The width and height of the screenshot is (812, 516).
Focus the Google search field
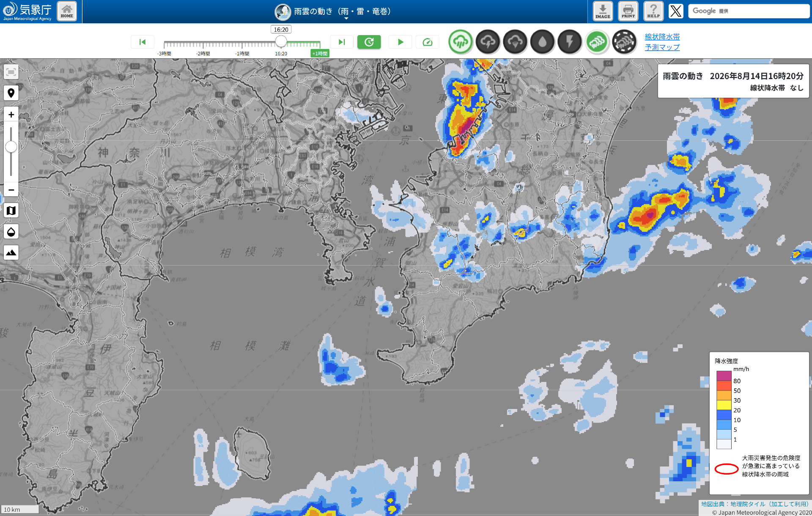coord(749,11)
